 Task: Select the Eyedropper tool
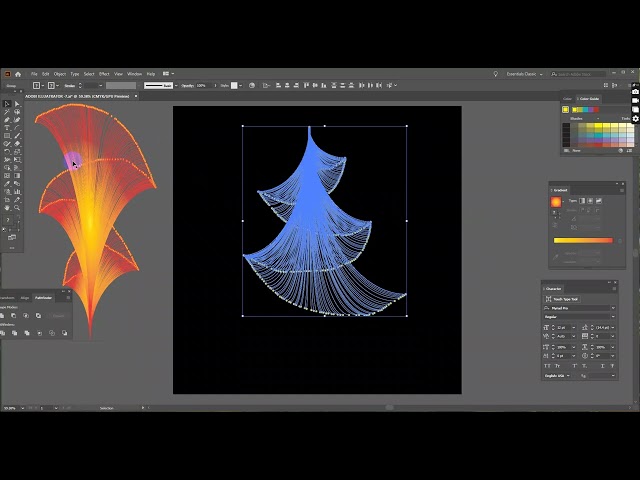click(x=7, y=184)
